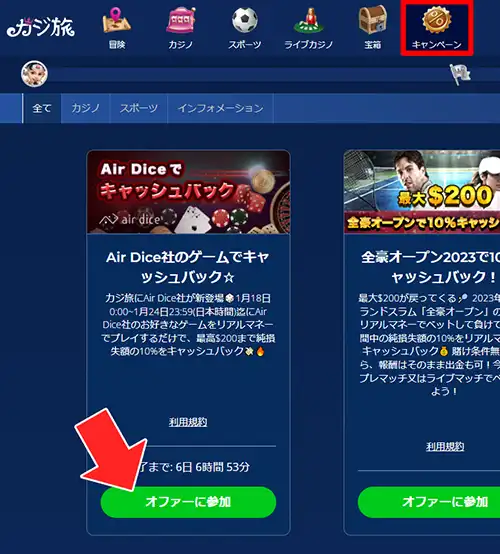Open the 宝箱 treasure chest icon

[x=372, y=19]
